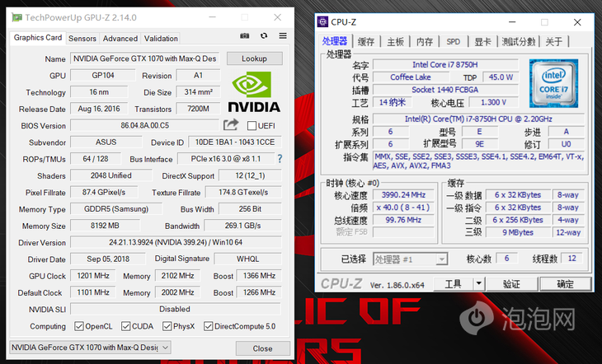Open the 关于 tab
Viewport: 602px width, 364px height.
tap(554, 41)
